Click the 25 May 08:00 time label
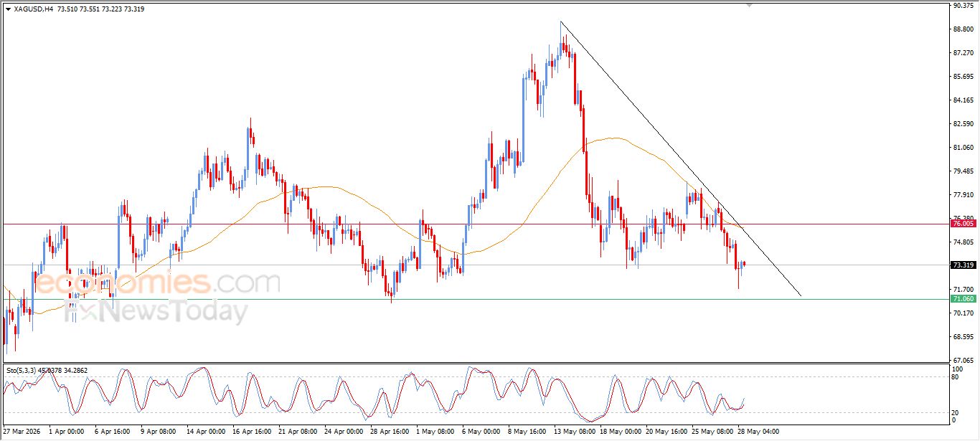980x441 pixels. (x=714, y=432)
